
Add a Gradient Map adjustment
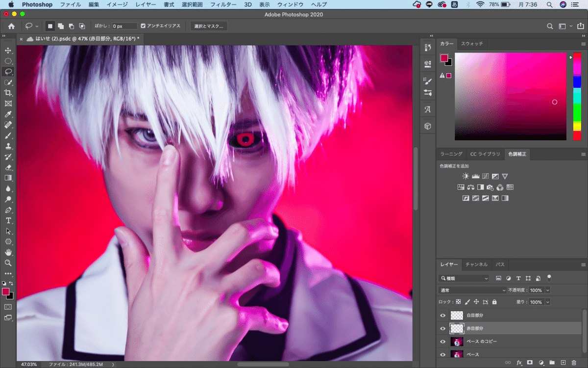coord(505,198)
